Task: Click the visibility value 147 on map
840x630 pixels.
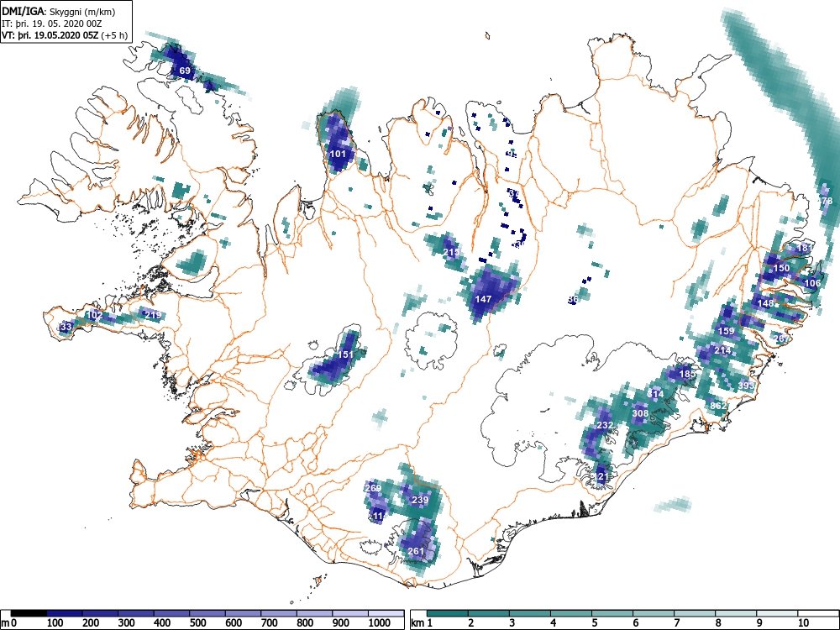Action: coord(483,299)
